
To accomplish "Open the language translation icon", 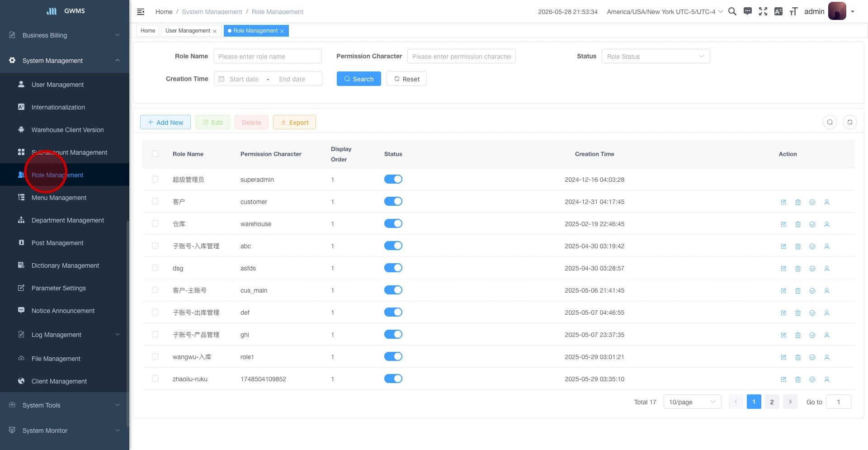I will pyautogui.click(x=778, y=11).
